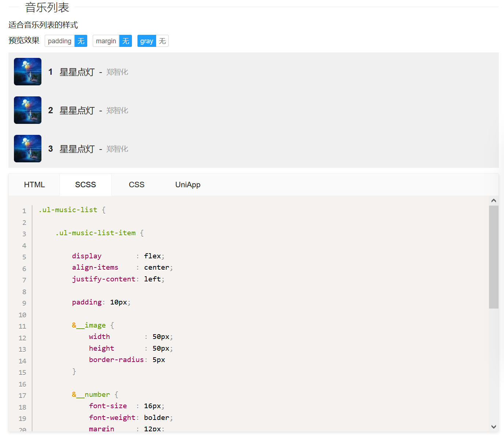The width and height of the screenshot is (504, 439).
Task: Toggle the gray preview option
Action: point(147,41)
